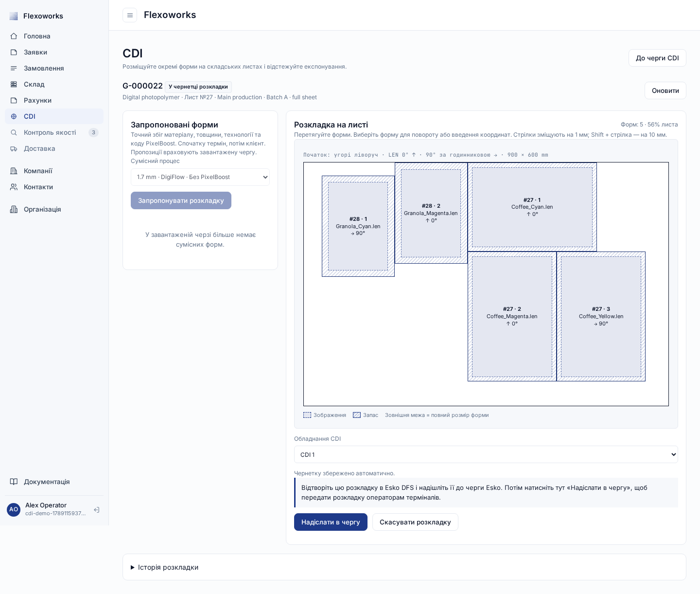Click the Оновити button
The height and width of the screenshot is (594, 700).
(665, 90)
